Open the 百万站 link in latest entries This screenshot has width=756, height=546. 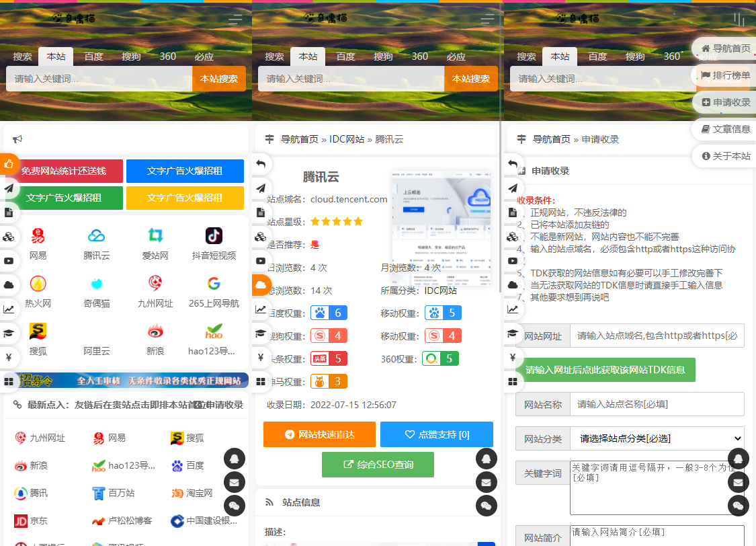114,493
